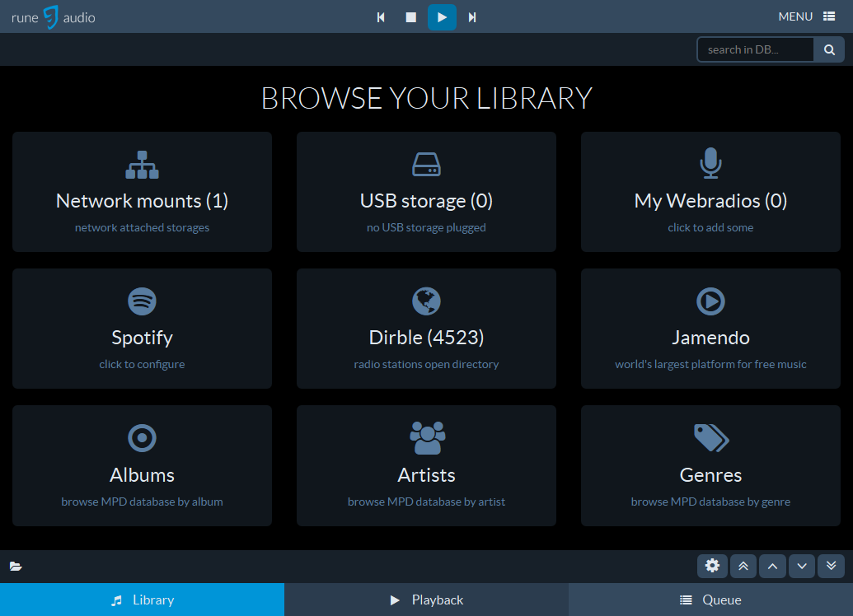
Task: Stop playback with the stop button
Action: coord(411,17)
